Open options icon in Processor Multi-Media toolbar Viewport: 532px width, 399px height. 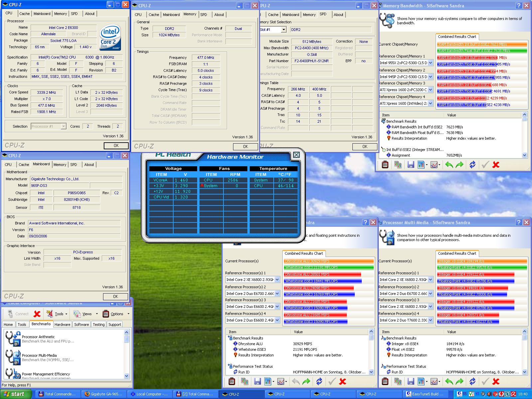pos(385,381)
